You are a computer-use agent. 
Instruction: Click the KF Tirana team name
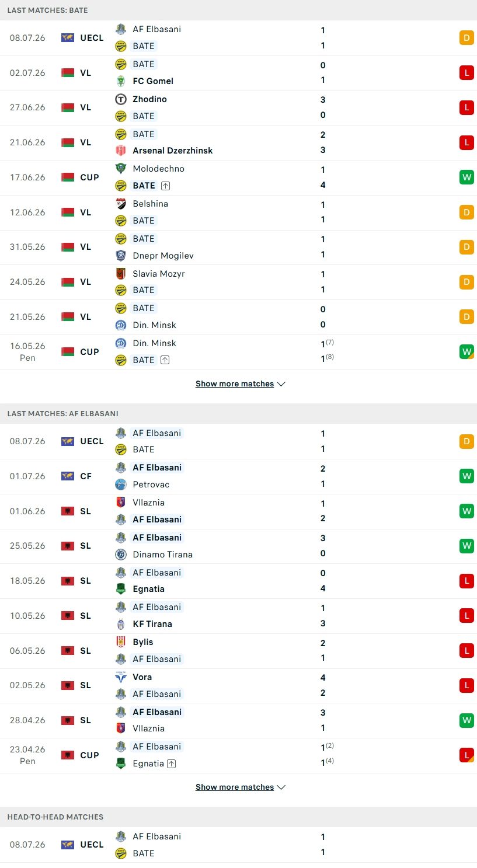tap(152, 624)
